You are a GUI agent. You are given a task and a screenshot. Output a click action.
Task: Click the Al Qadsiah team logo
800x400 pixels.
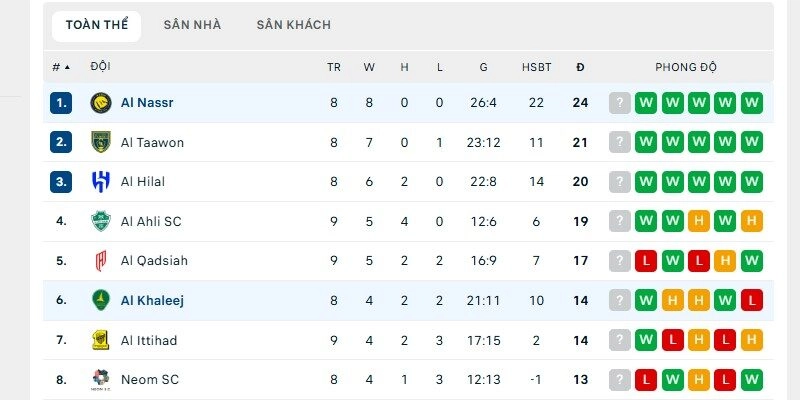click(x=100, y=261)
